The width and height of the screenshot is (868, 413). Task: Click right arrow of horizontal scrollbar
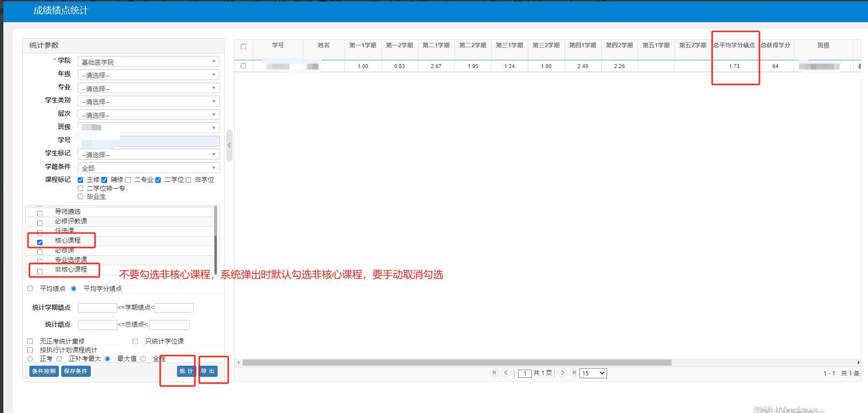coord(858,362)
